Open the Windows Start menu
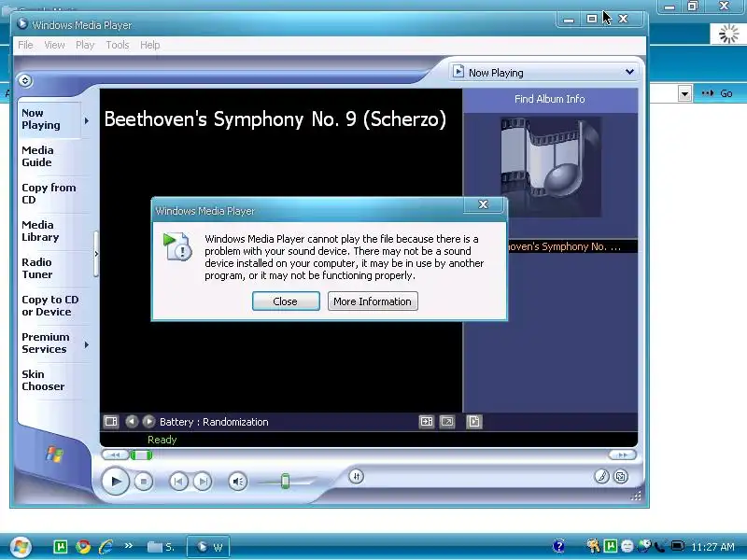Viewport: 747px width, 560px height. tap(21, 547)
